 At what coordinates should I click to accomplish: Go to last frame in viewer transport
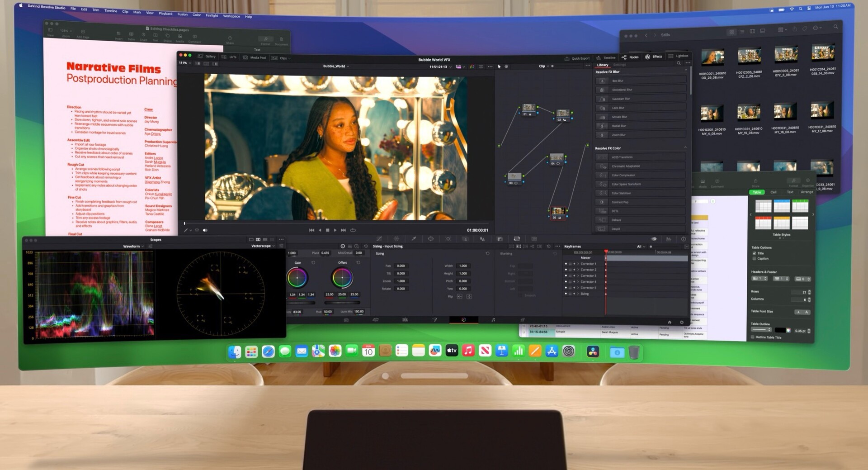344,230
